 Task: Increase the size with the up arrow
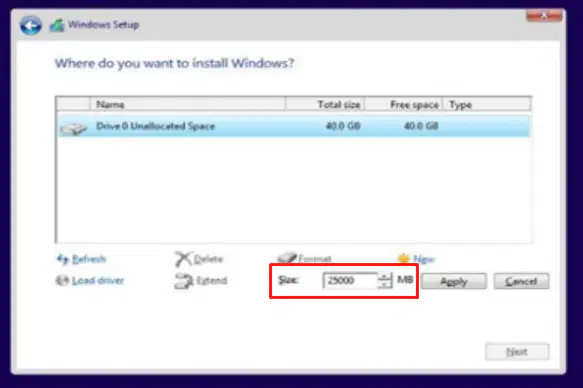[384, 277]
